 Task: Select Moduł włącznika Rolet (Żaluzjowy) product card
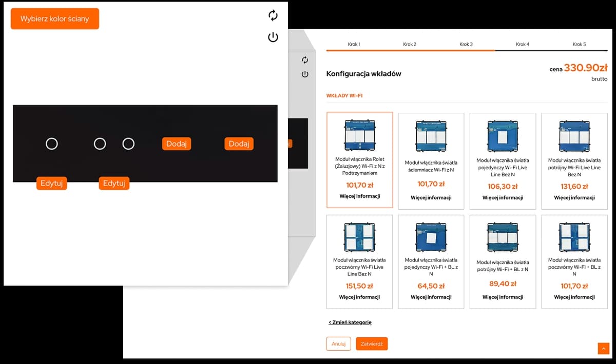pos(359,160)
